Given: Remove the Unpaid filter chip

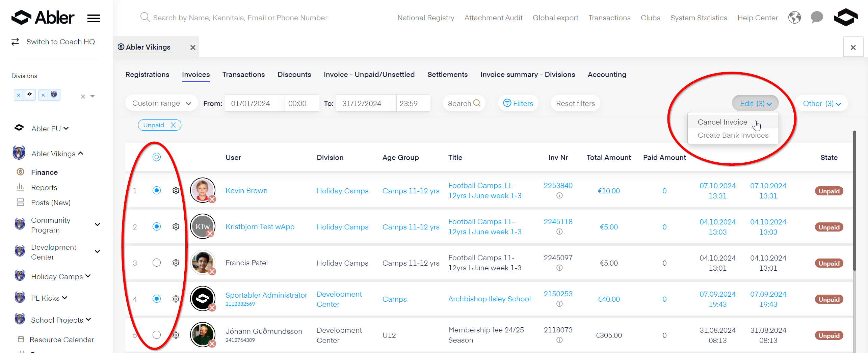Looking at the screenshot, I should [x=173, y=125].
